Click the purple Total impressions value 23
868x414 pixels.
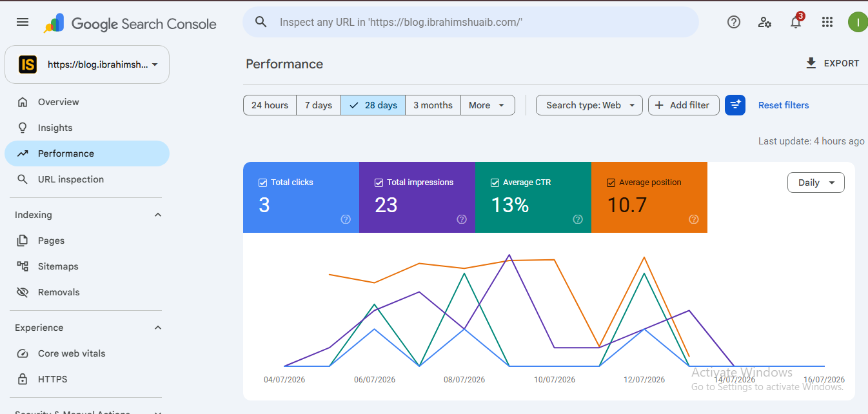tap(386, 205)
